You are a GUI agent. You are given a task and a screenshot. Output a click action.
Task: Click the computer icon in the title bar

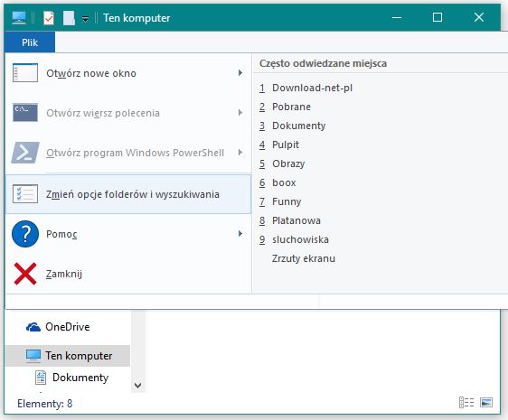coord(19,18)
